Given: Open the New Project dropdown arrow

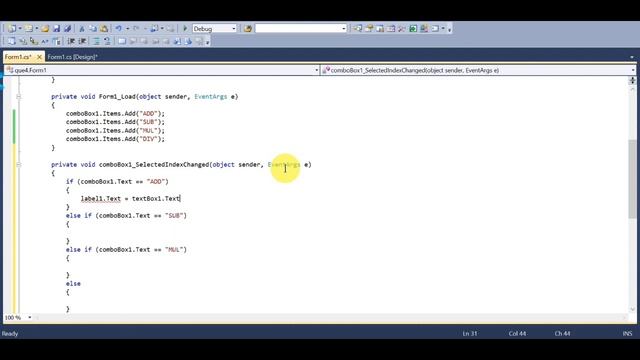Looking at the screenshot, I should [x=20, y=29].
